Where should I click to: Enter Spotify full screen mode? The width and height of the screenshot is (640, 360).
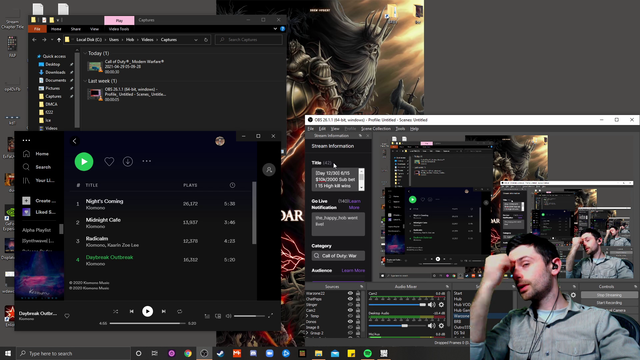click(x=271, y=316)
